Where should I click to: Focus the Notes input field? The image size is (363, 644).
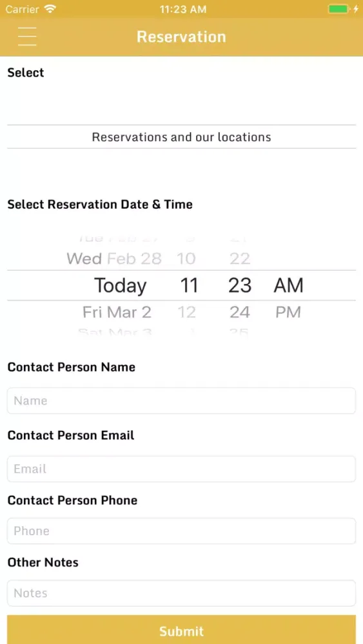[181, 592]
